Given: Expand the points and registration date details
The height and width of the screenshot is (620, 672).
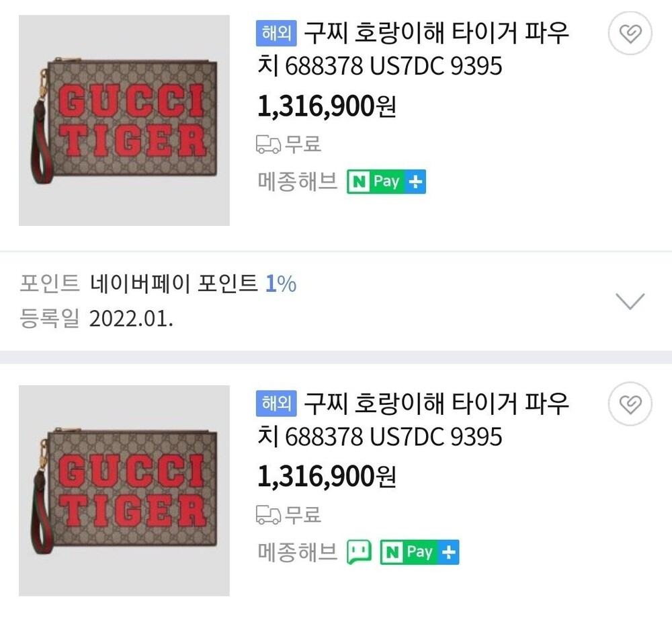Looking at the screenshot, I should click(x=630, y=301).
